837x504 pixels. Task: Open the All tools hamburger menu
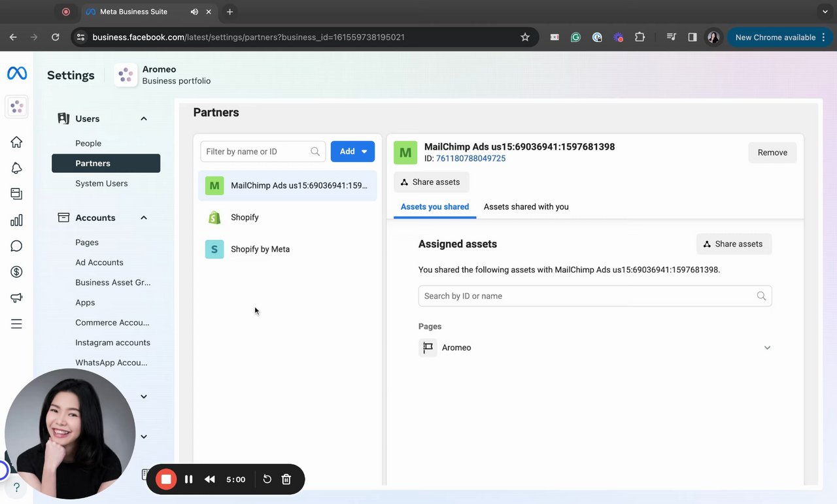[x=16, y=324]
